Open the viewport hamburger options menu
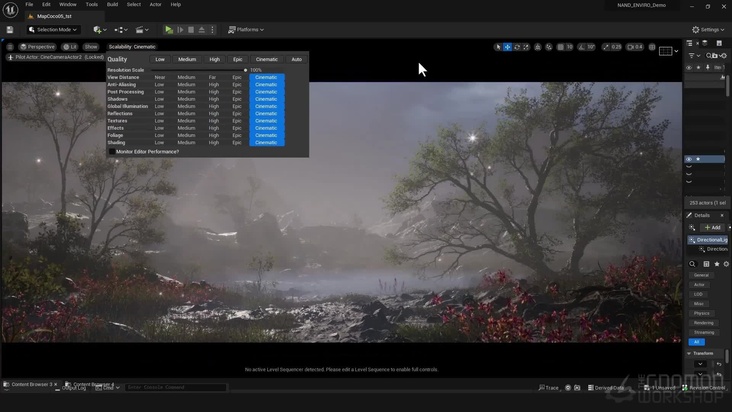732x412 pixels. pos(10,47)
